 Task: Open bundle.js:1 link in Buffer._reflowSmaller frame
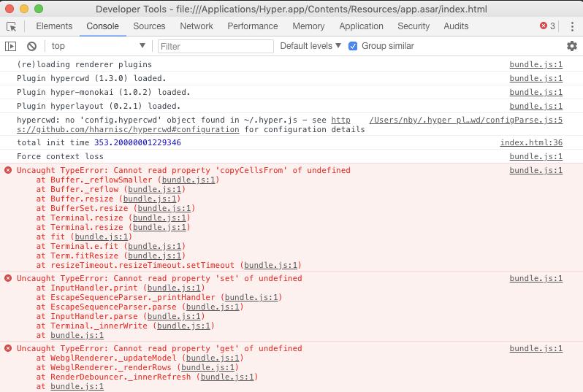point(188,180)
